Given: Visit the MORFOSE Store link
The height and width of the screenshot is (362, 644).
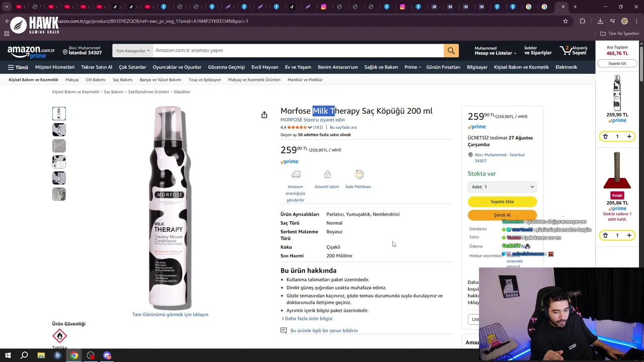Looking at the screenshot, I should [312, 120].
